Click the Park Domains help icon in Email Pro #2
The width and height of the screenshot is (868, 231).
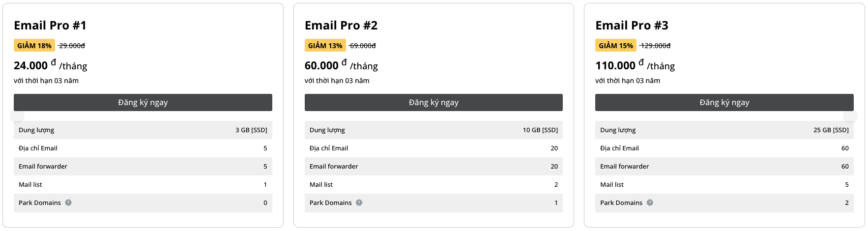click(359, 202)
